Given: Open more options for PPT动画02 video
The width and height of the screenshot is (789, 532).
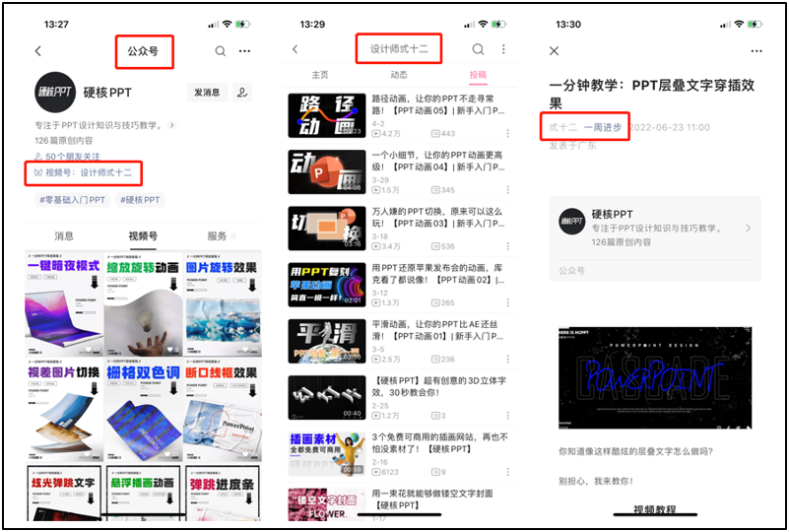Looking at the screenshot, I should (x=507, y=302).
